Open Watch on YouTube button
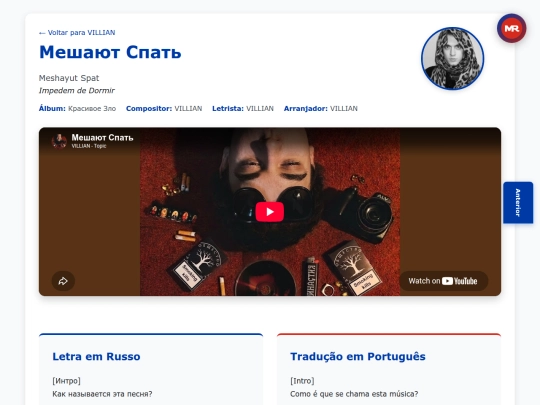 tap(444, 281)
